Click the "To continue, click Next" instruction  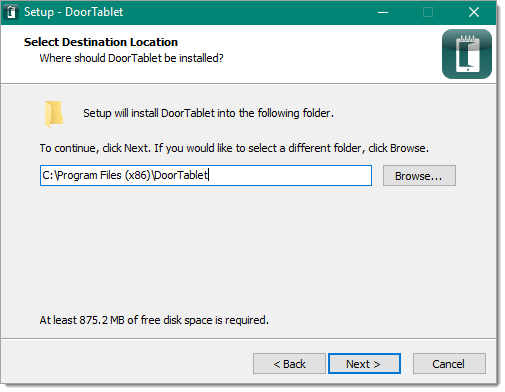234,148
